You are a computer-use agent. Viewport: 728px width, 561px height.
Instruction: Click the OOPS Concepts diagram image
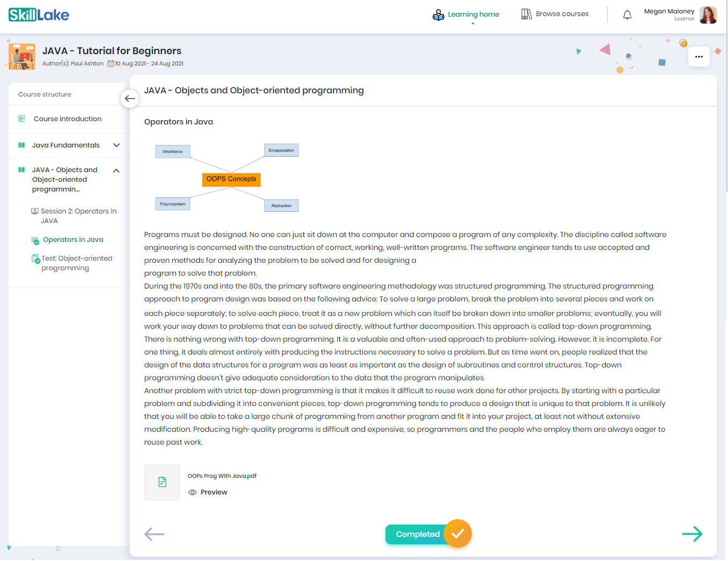coord(227,178)
